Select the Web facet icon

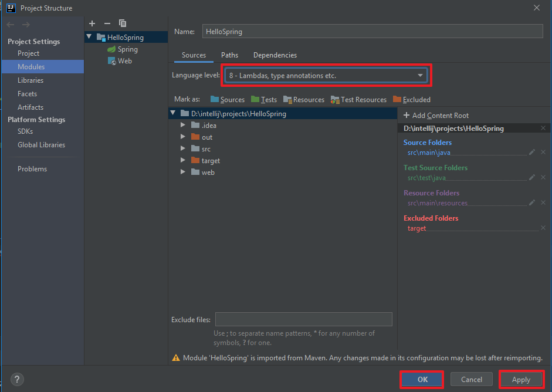(x=111, y=61)
